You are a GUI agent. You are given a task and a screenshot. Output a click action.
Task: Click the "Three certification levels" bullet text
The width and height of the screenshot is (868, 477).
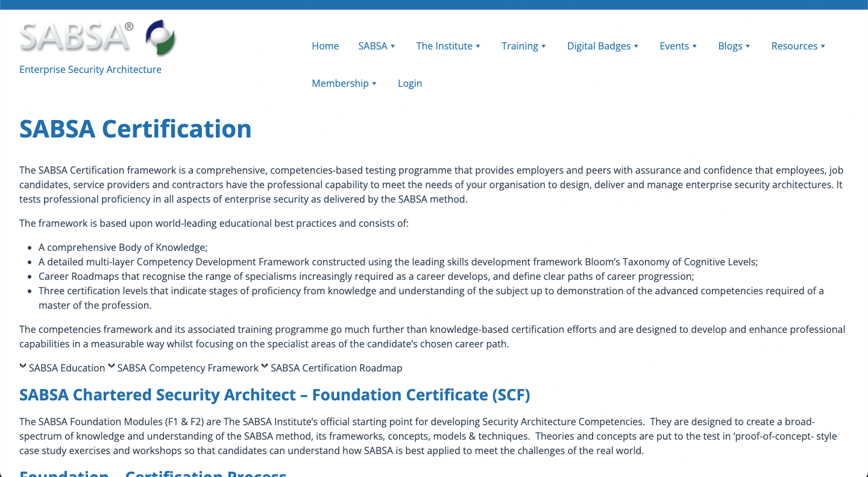click(x=431, y=298)
